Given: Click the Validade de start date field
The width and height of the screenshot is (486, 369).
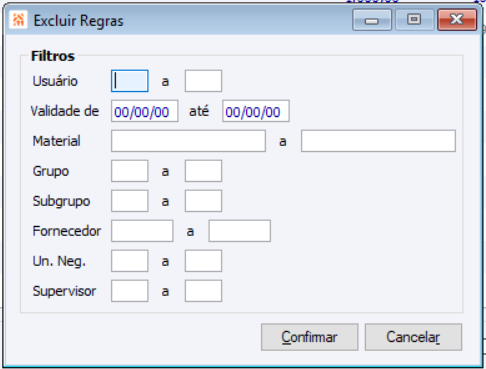Looking at the screenshot, I should point(145,111).
